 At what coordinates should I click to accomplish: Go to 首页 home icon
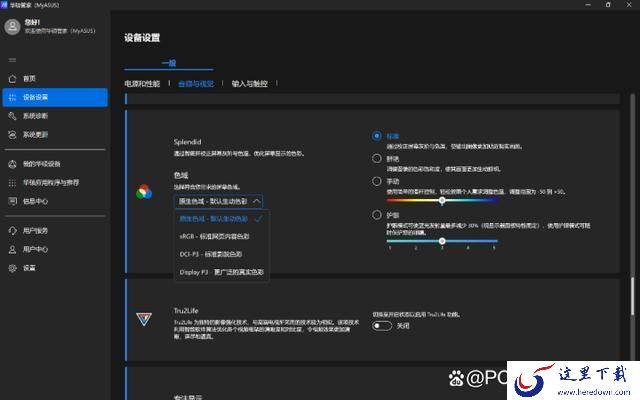click(12, 78)
